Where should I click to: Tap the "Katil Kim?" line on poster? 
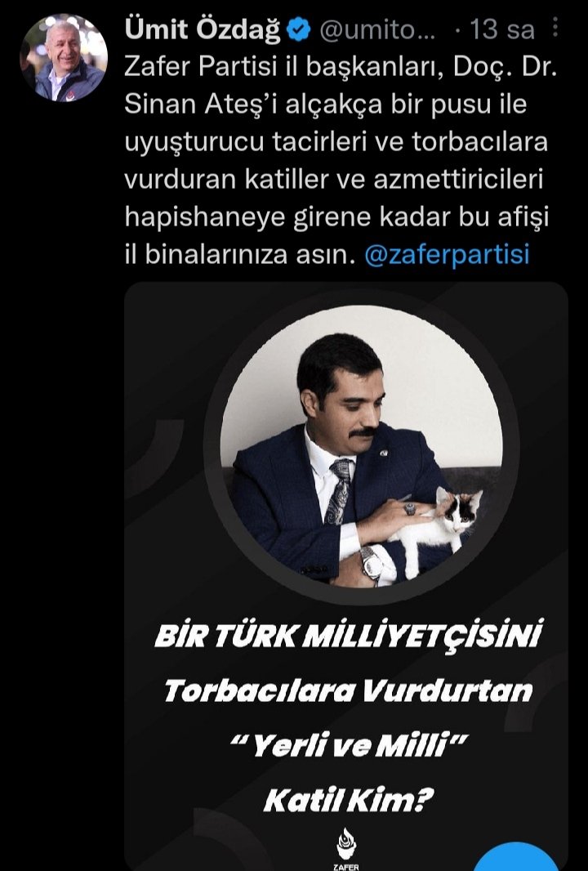(x=348, y=801)
